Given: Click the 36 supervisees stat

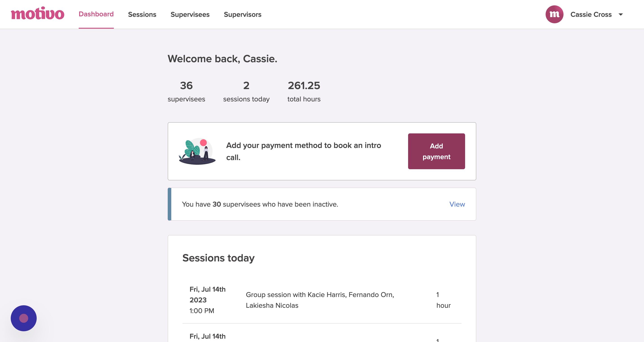Looking at the screenshot, I should click(186, 92).
